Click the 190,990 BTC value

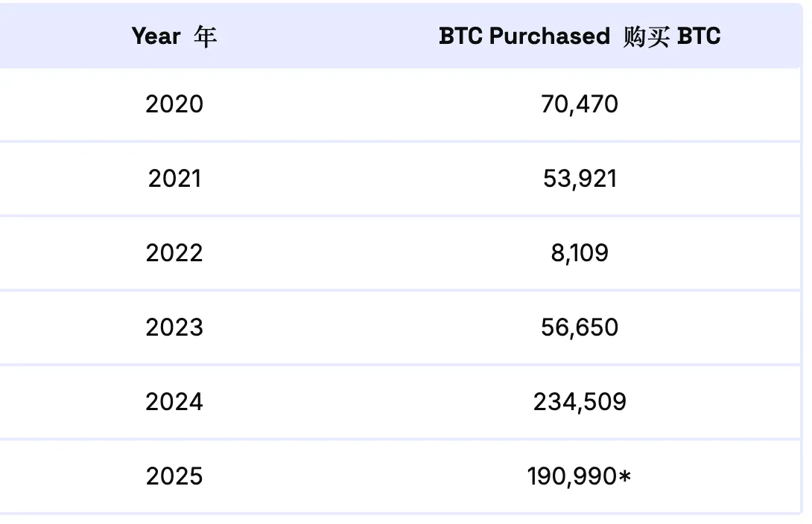tap(571, 476)
